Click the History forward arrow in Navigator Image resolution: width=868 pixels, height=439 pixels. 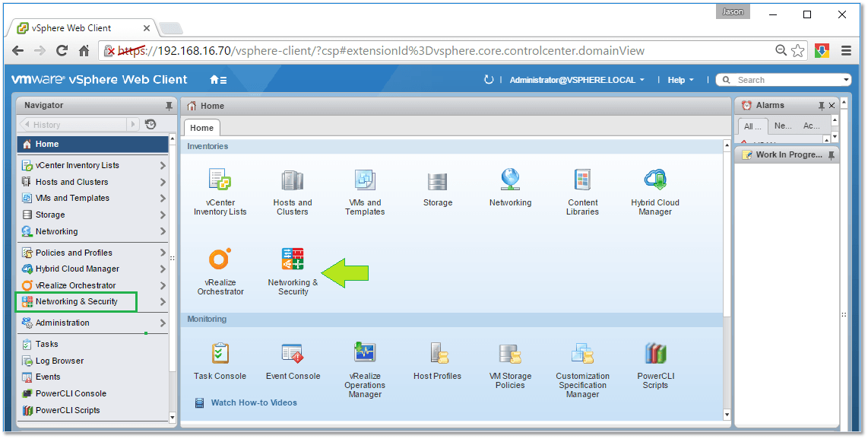point(134,125)
